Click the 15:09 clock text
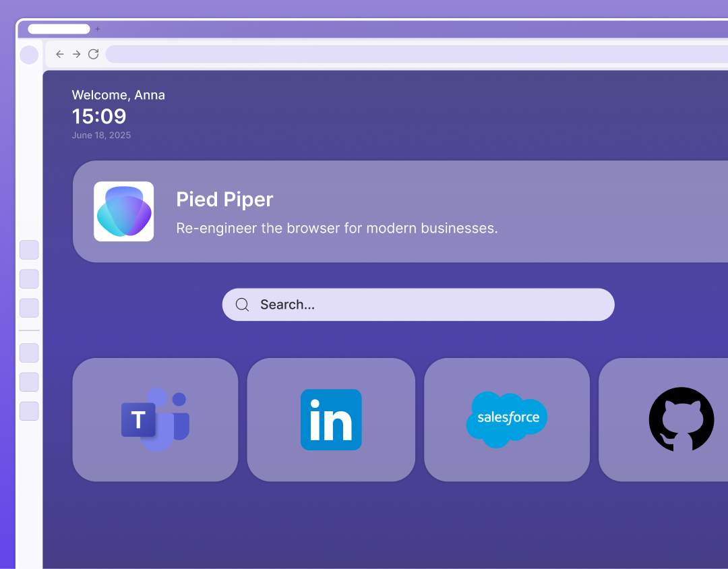728x569 pixels. 99,116
